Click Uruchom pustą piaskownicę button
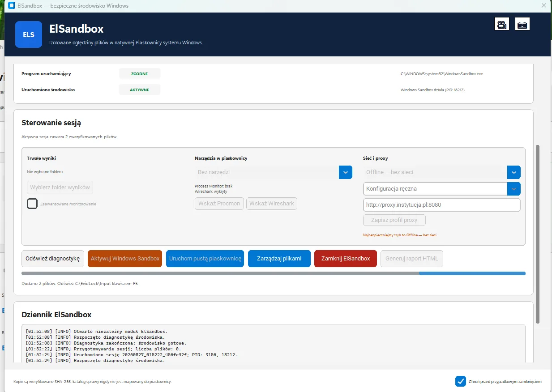The image size is (552, 392). [x=205, y=259]
